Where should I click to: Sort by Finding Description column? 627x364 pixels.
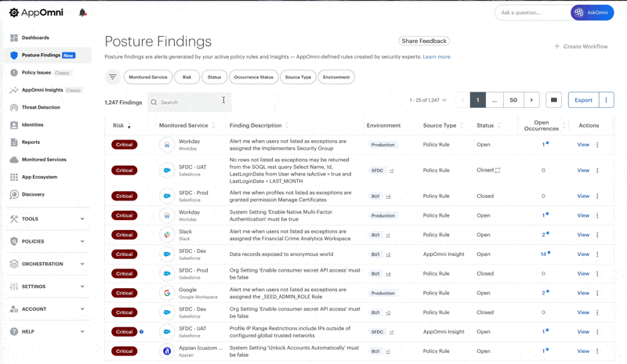coord(259,125)
